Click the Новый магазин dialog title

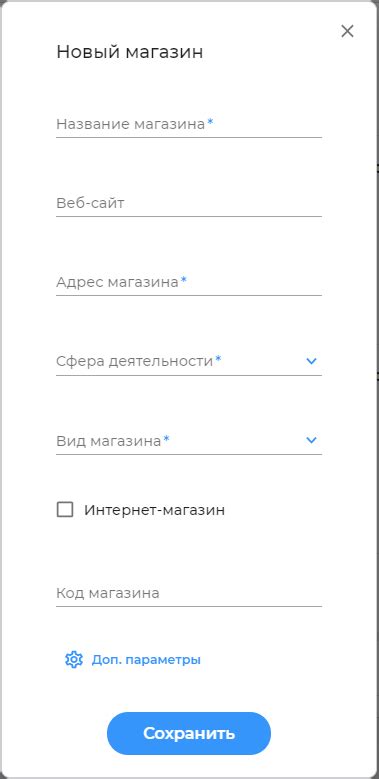pyautogui.click(x=130, y=52)
